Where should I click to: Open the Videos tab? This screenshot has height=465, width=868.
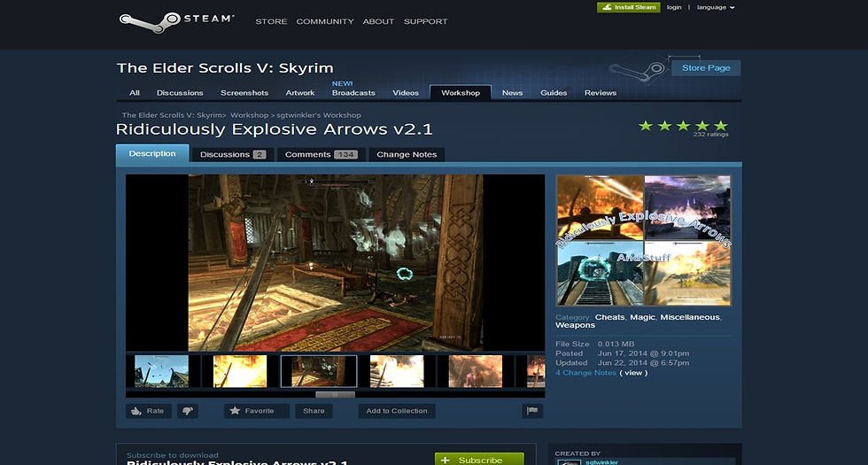(406, 93)
